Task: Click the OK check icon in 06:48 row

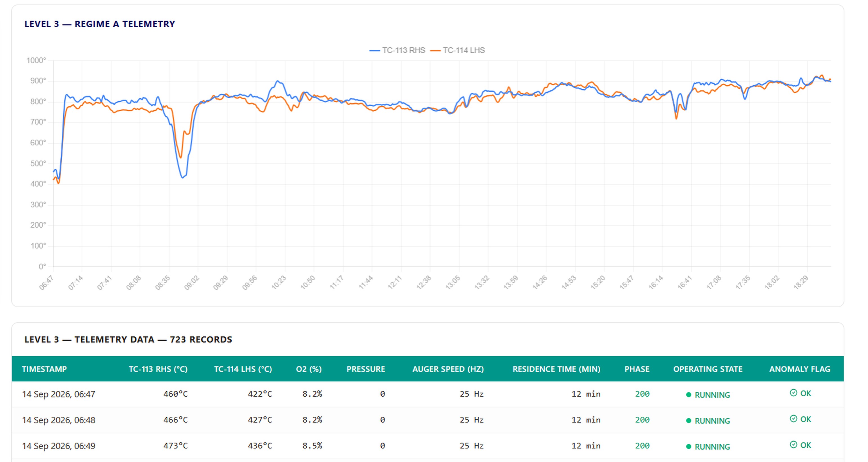Action: point(793,419)
